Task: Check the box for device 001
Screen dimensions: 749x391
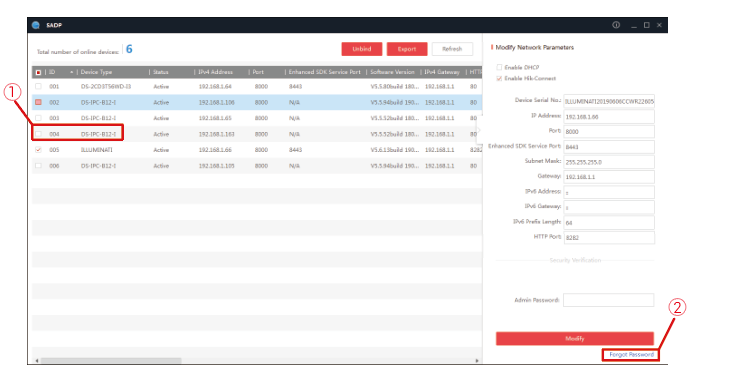Action: (x=38, y=86)
